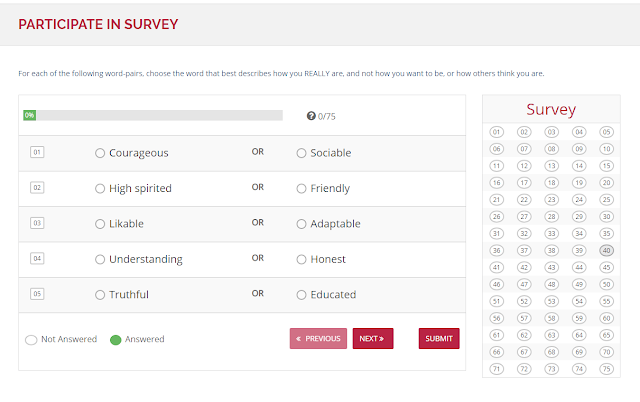Pick question 28 in the Survey panel

click(551, 216)
